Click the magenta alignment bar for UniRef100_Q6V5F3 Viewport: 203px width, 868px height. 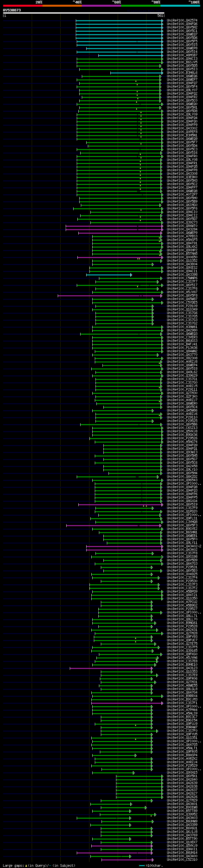(114, 526)
